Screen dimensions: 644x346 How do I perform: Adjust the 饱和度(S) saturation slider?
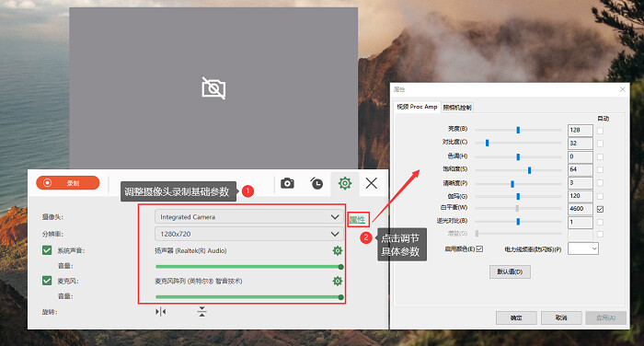click(518, 170)
